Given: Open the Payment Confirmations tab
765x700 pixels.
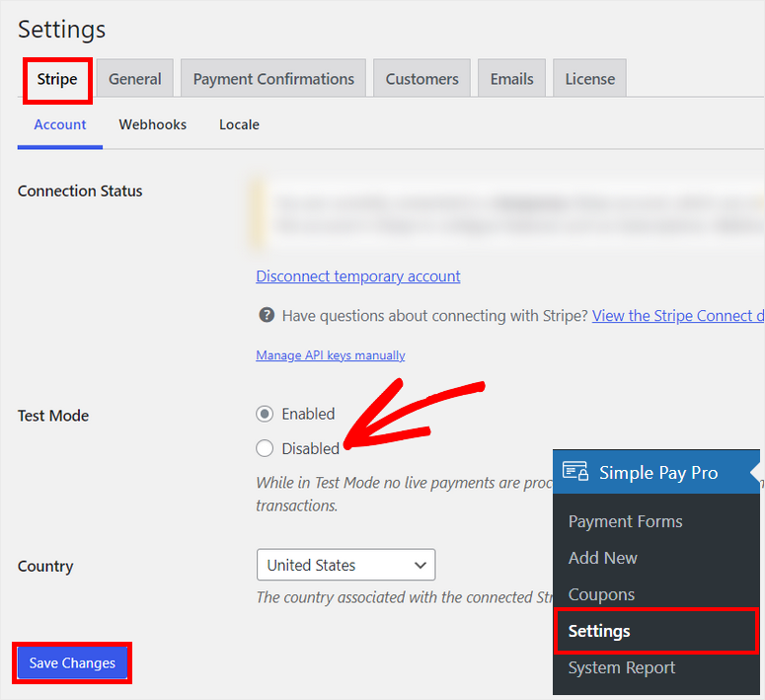Looking at the screenshot, I should [x=273, y=79].
